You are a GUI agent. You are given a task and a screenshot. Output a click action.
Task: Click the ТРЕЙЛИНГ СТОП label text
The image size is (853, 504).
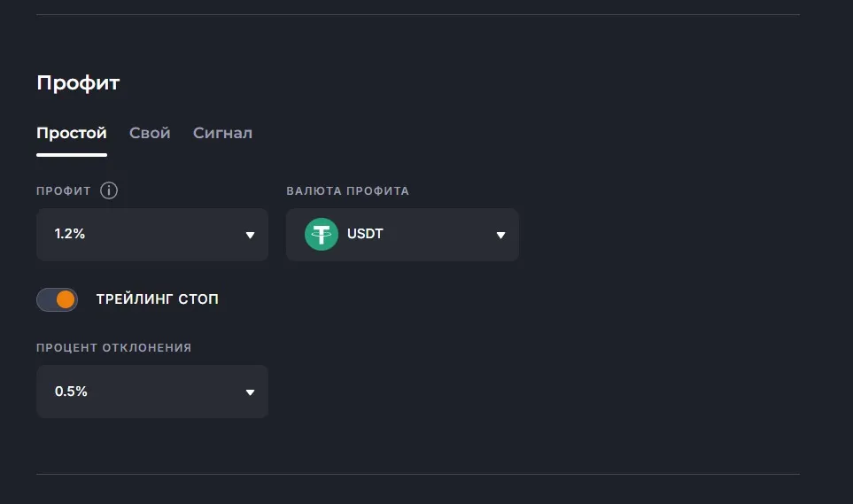(157, 299)
